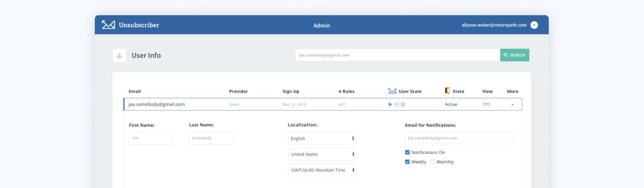644x188 pixels.
Task: Open the account menu arrow beside allyson.weber@returnpath.com
Action: (534, 25)
